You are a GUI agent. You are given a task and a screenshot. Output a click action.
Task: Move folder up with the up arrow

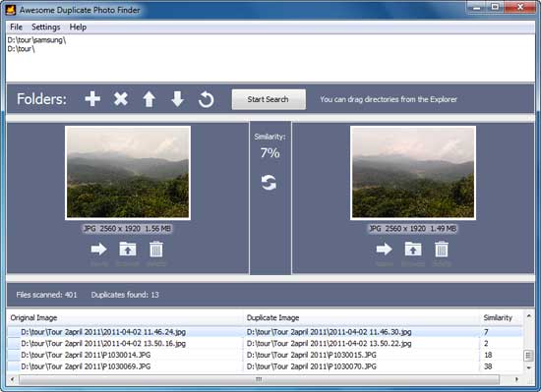(x=150, y=99)
